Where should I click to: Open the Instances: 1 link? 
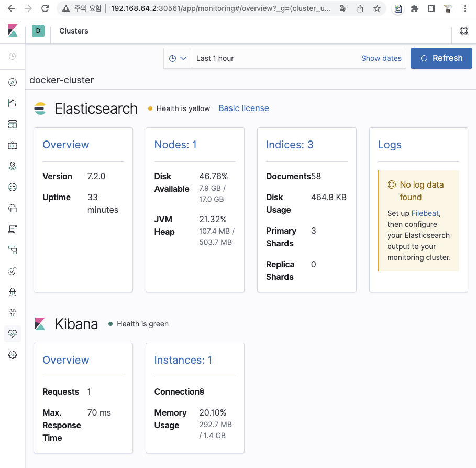pos(183,360)
